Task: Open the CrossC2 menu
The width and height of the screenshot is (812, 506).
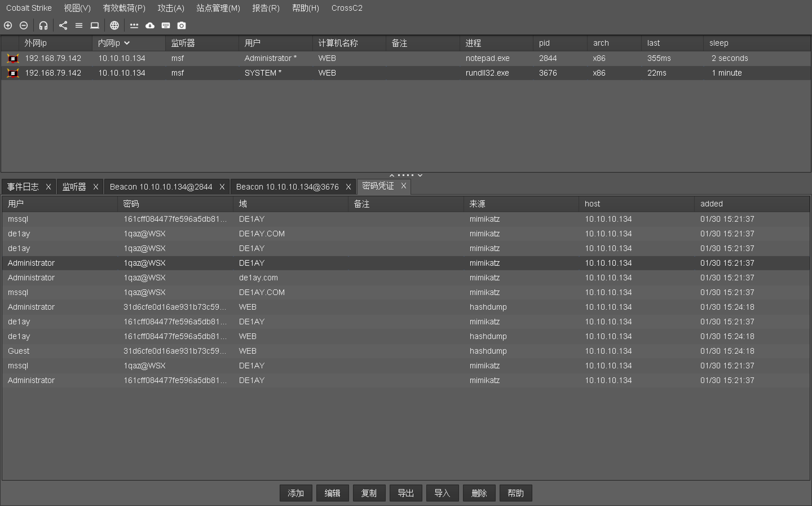Action: 347,8
